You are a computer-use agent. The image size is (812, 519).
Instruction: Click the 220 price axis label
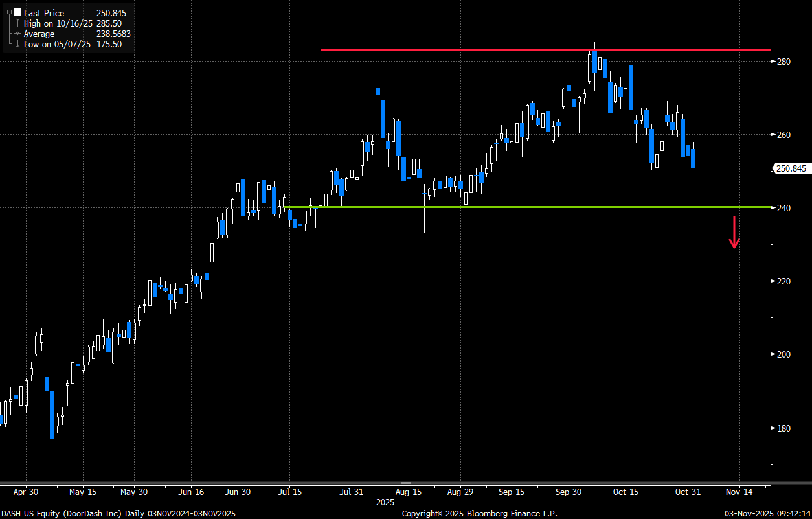[x=784, y=281]
